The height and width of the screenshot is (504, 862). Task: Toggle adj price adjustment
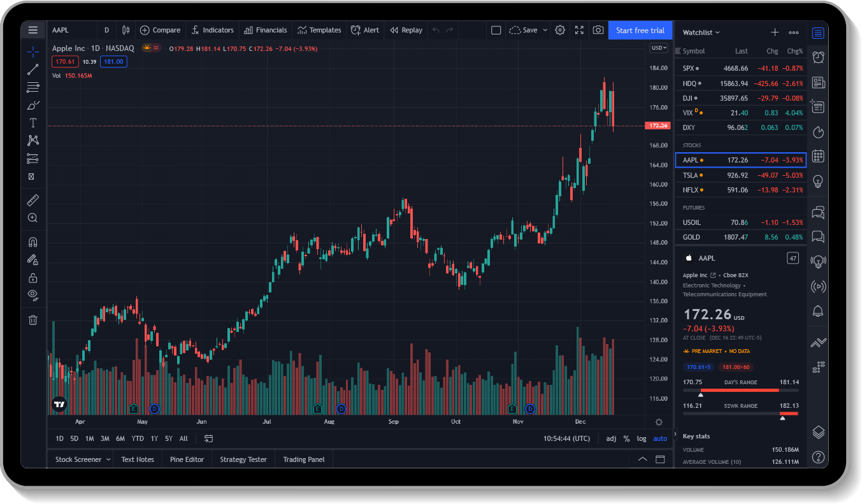(611, 438)
